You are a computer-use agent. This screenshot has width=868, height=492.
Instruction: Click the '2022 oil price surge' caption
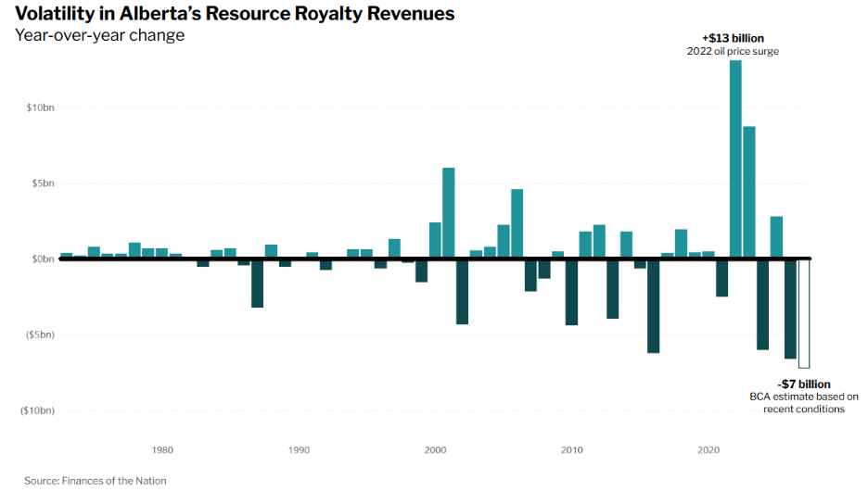(x=733, y=52)
